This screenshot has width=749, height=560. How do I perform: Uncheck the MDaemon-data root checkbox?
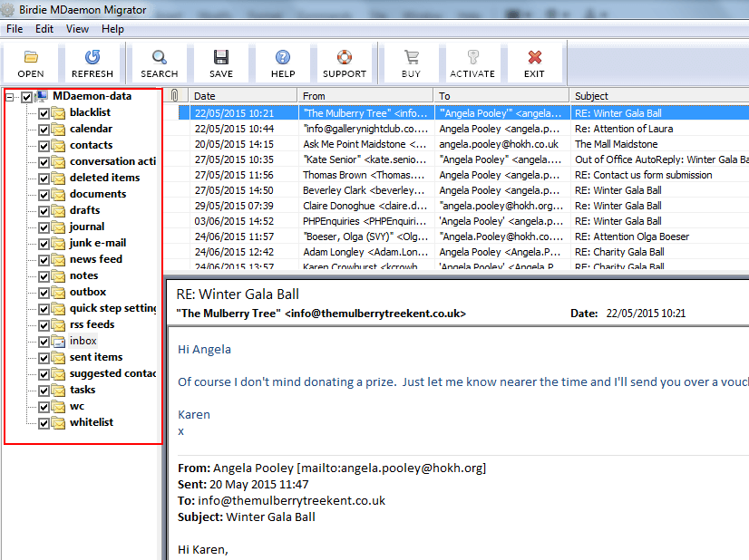click(x=27, y=97)
